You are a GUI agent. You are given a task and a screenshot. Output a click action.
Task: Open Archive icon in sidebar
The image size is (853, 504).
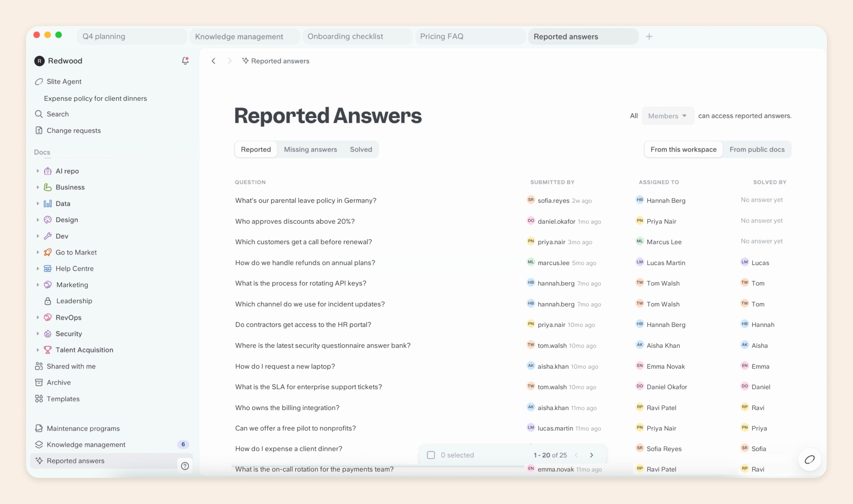(x=39, y=382)
